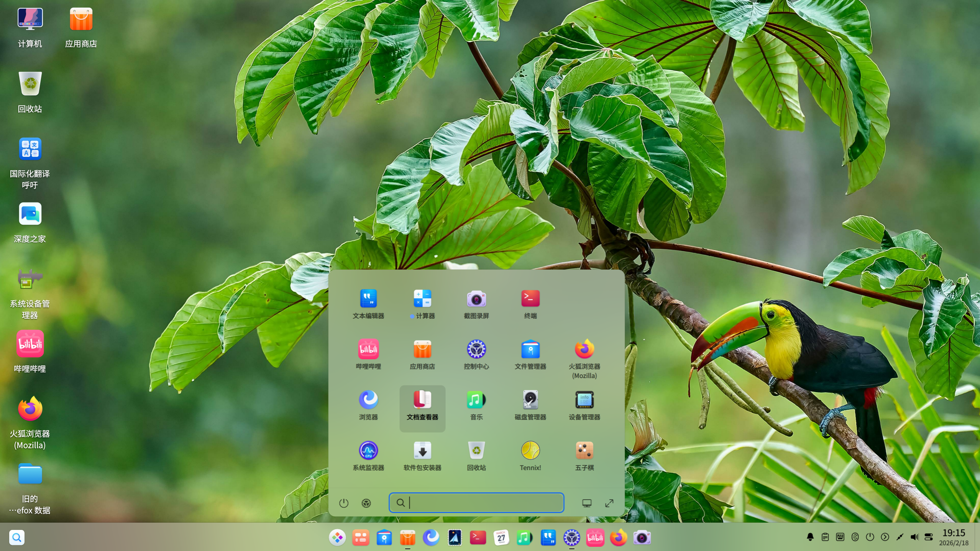Click launcher settings gear button
The width and height of the screenshot is (980, 551).
366,503
